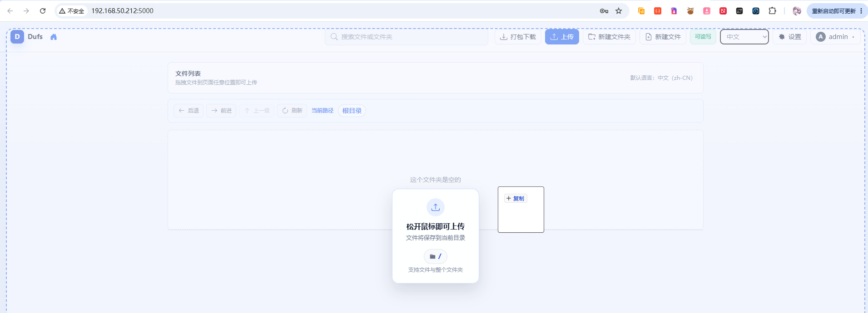Click the 不安全 site security warning
868x313 pixels.
click(x=72, y=11)
